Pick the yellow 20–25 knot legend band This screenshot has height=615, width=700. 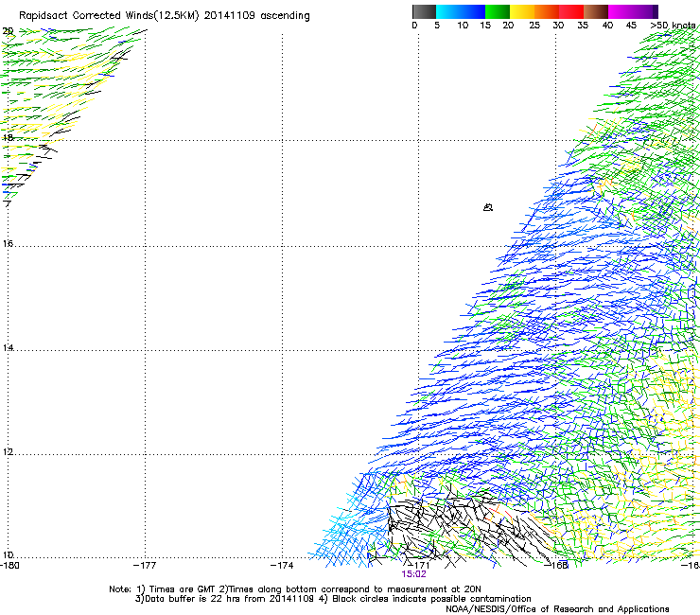pyautogui.click(x=522, y=11)
